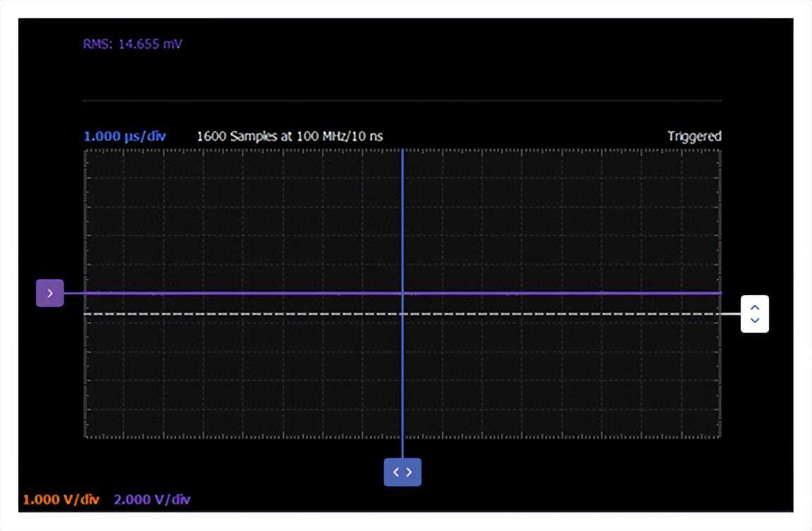Screen dimensions: 812x531
Task: Click the solid white stub beside trigger handle
Action: pyautogui.click(x=731, y=313)
